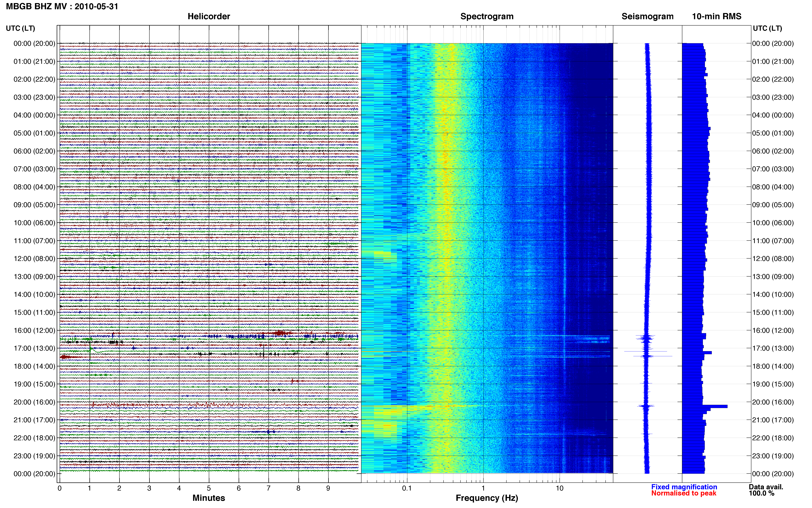Click the 'Minutes' x-axis label
The image size is (812, 508).
(x=208, y=498)
